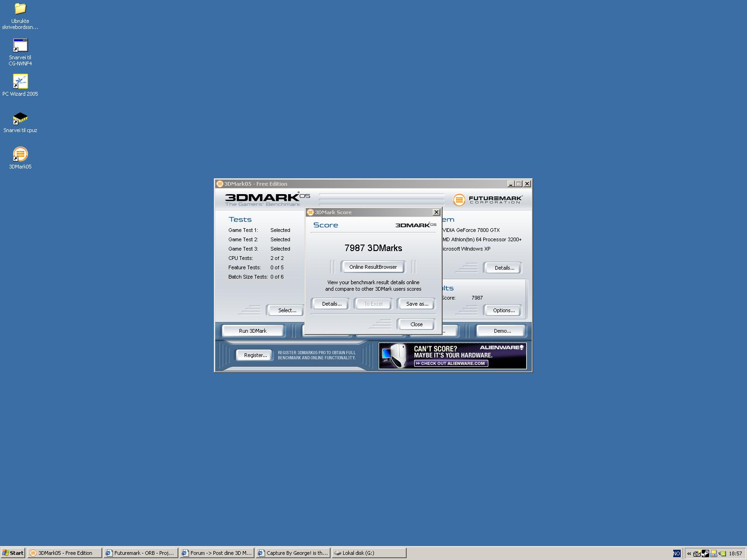Switch to Capture By George taskbar window

293,553
